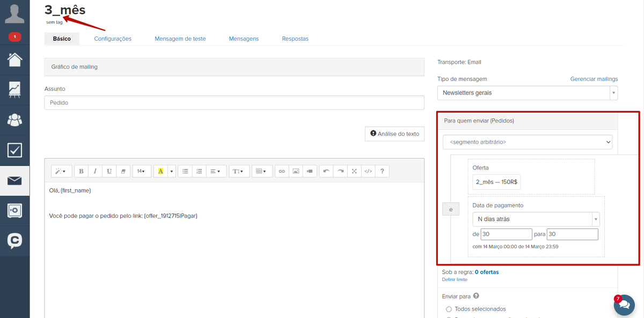Toggle fullscreen mode in the editor

354,171
